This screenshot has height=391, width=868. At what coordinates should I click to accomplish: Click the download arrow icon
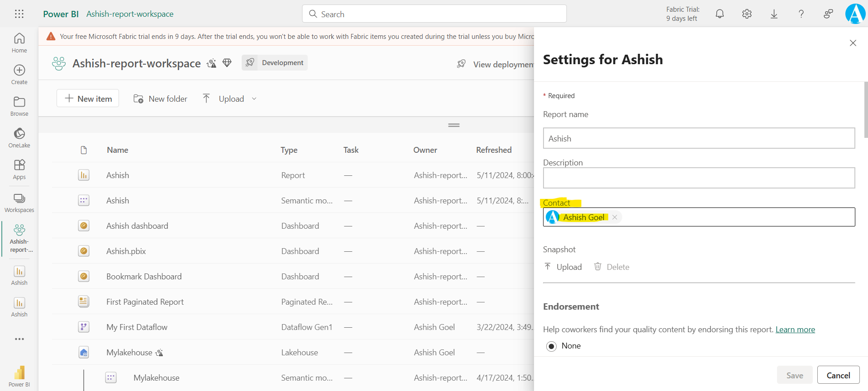774,14
